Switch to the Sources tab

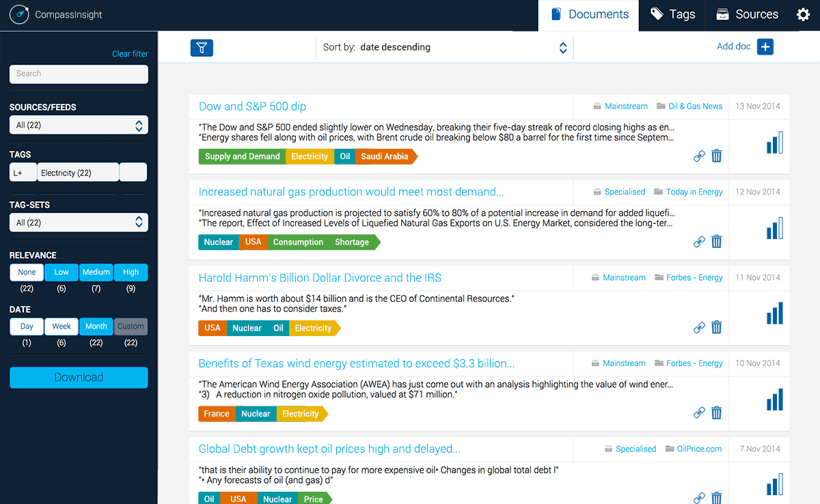[746, 15]
